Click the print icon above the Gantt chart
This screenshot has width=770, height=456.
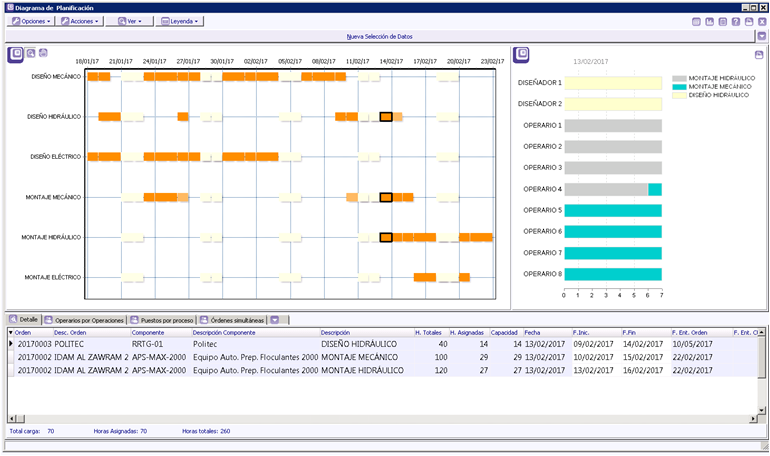[x=43, y=53]
